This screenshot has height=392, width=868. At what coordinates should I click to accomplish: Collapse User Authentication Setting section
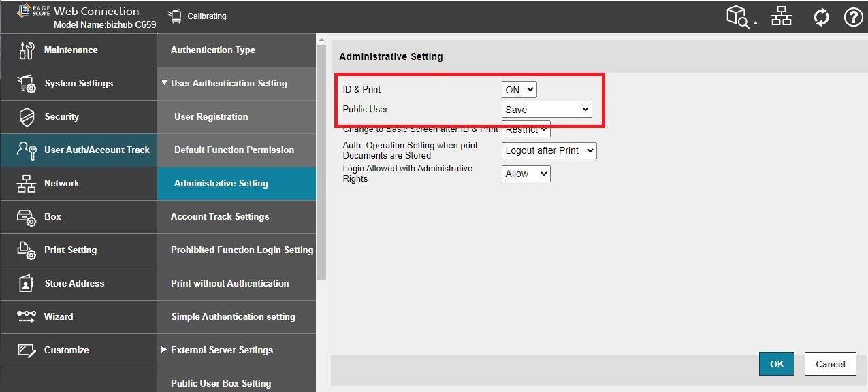click(164, 83)
